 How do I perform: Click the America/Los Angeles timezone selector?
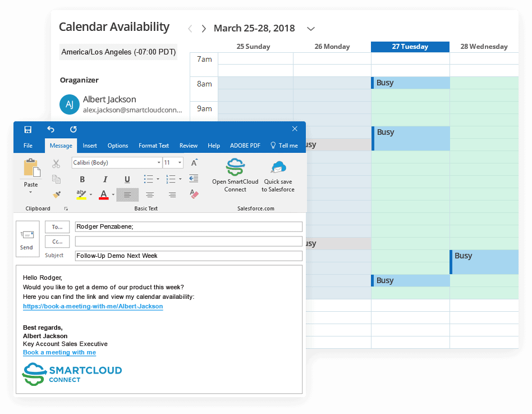coord(118,52)
